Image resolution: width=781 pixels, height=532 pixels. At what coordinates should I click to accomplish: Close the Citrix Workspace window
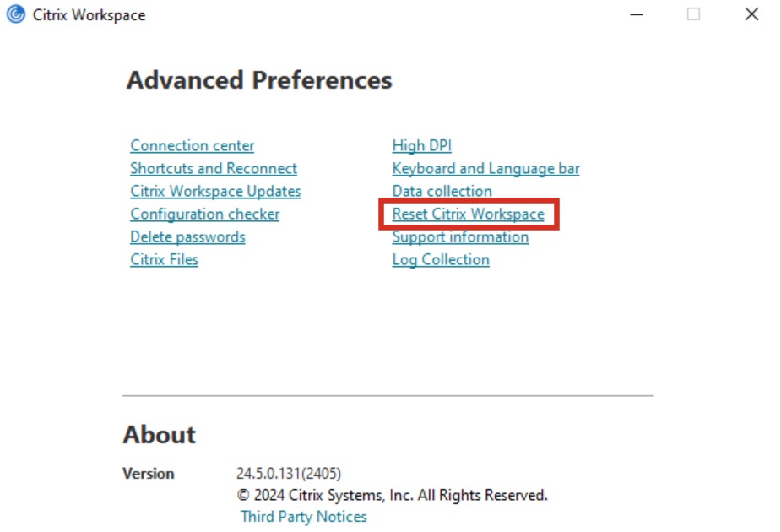tap(751, 14)
